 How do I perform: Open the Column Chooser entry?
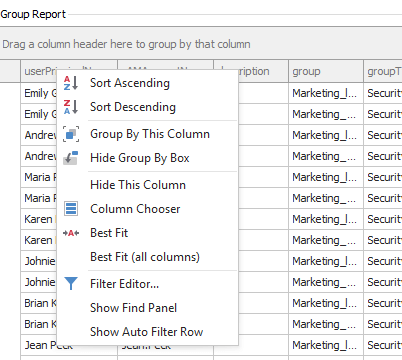point(147,209)
